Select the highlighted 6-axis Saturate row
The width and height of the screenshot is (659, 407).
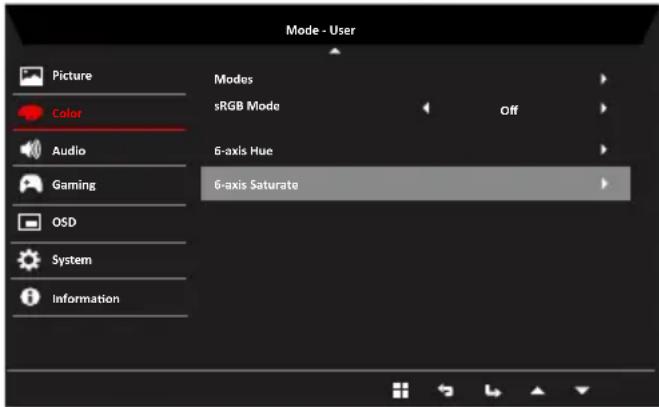click(x=416, y=184)
